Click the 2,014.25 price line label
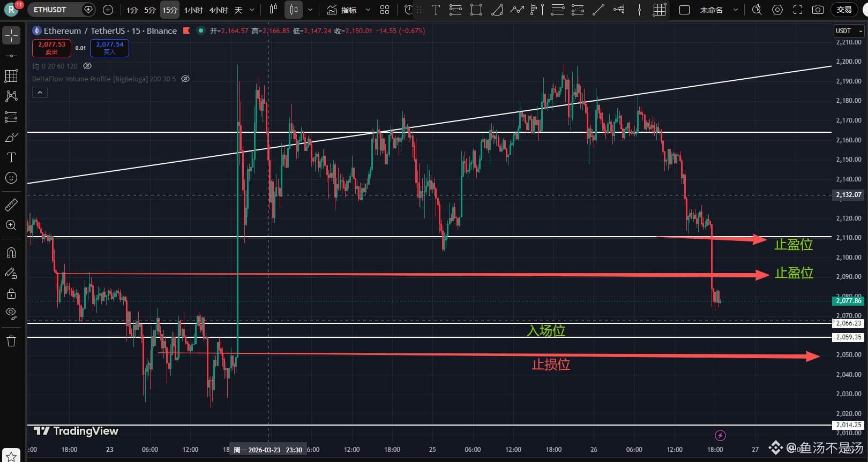The image size is (868, 462). [849, 425]
